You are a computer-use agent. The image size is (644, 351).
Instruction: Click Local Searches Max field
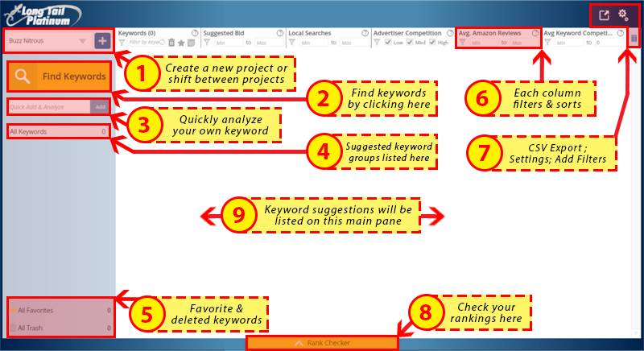353,43
